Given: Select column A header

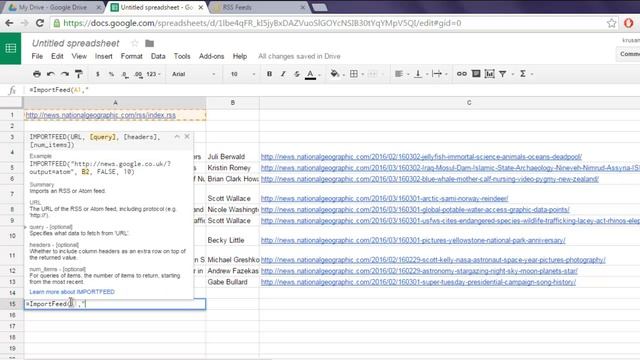Looking at the screenshot, I should [x=115, y=103].
